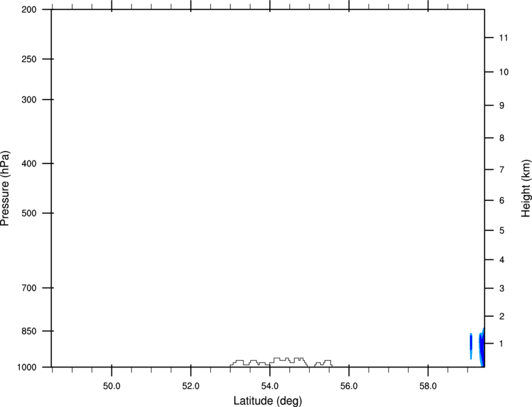The height and width of the screenshot is (407, 532).
Task: Click the 400 pressure tick label
Action: coord(29,163)
